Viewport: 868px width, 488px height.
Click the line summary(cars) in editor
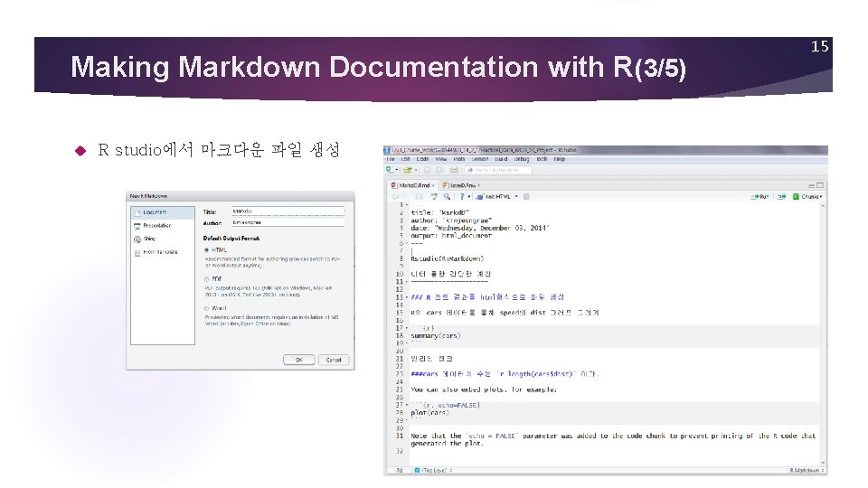tap(436, 336)
